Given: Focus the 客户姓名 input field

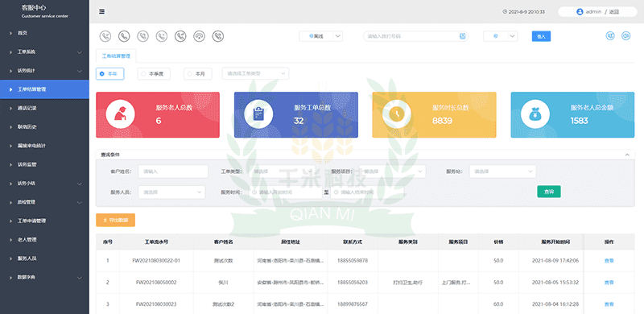Looking at the screenshot, I should (x=173, y=171).
